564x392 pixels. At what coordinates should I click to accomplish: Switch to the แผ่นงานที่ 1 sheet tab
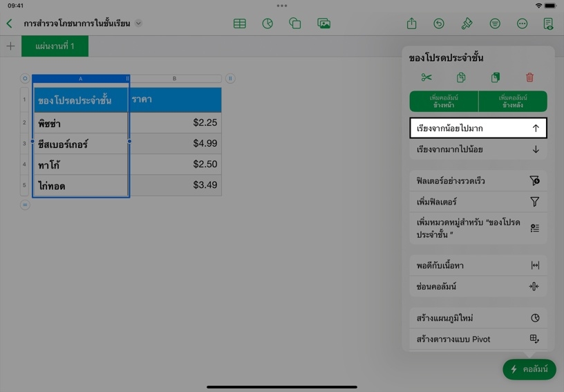pyautogui.click(x=55, y=46)
